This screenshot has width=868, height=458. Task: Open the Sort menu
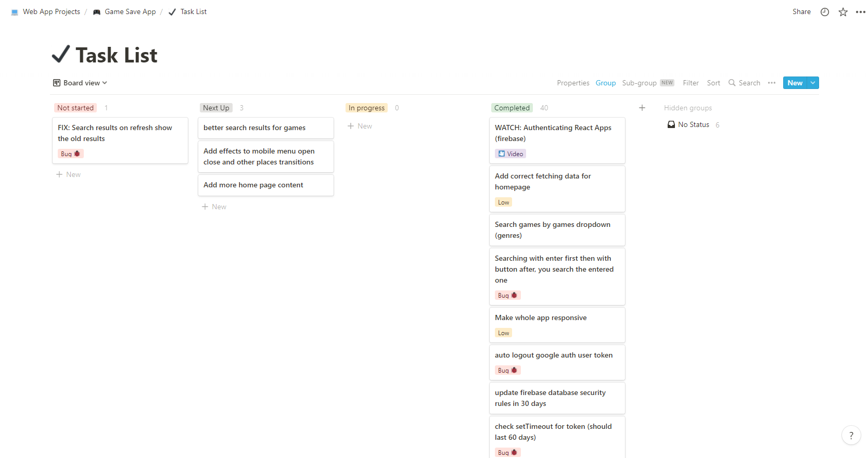pyautogui.click(x=713, y=83)
